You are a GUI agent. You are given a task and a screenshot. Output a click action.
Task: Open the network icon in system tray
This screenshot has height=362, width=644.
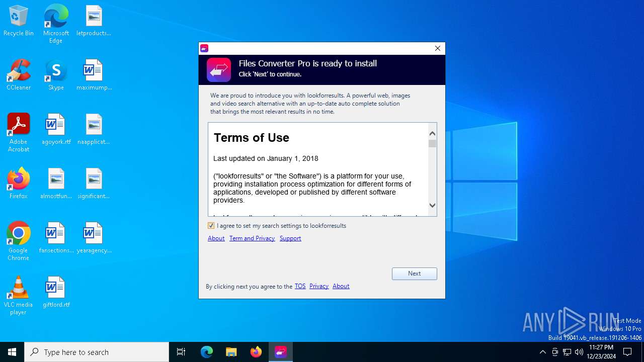(x=567, y=352)
